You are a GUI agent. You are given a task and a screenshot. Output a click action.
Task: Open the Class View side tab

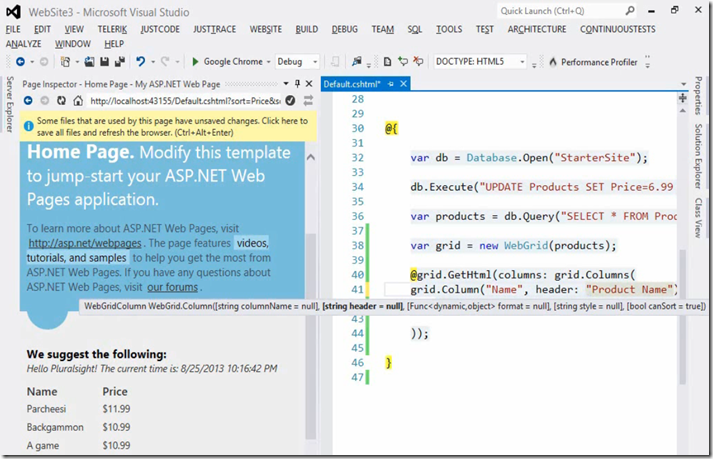tap(698, 217)
